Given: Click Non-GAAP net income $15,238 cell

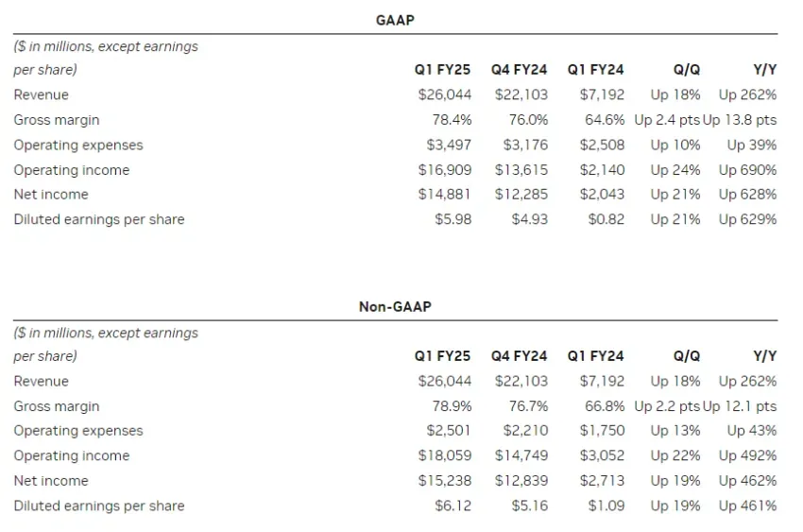Looking at the screenshot, I should pyautogui.click(x=444, y=480).
